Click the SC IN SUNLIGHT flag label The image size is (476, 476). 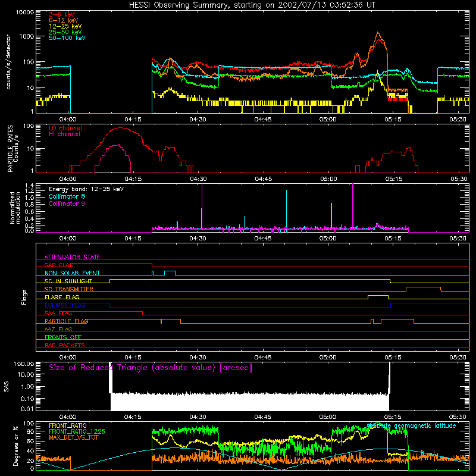(x=68, y=281)
